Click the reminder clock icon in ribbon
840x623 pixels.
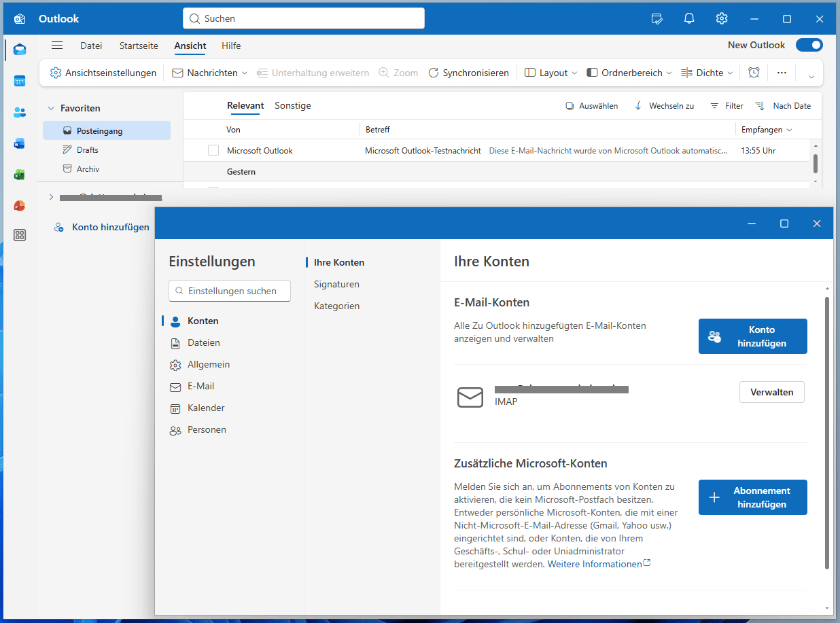pos(754,73)
